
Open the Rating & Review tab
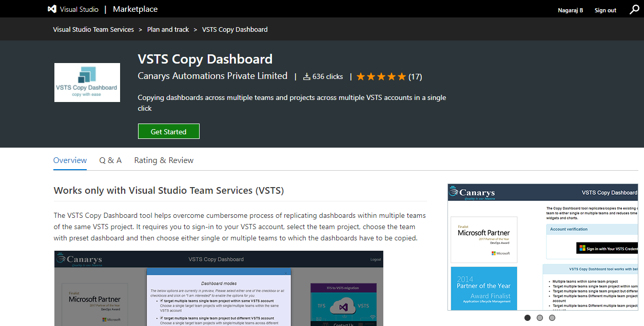pos(164,160)
